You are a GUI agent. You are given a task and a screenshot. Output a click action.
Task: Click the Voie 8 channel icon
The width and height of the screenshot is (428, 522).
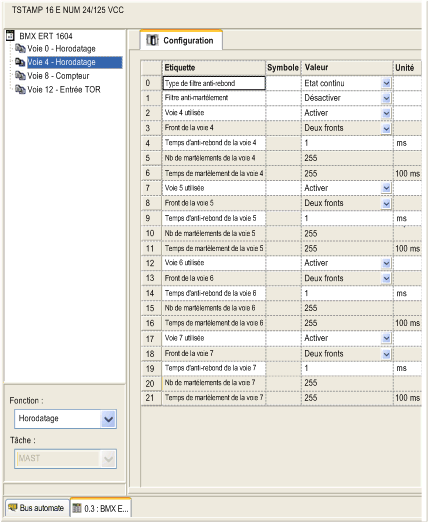pos(20,76)
